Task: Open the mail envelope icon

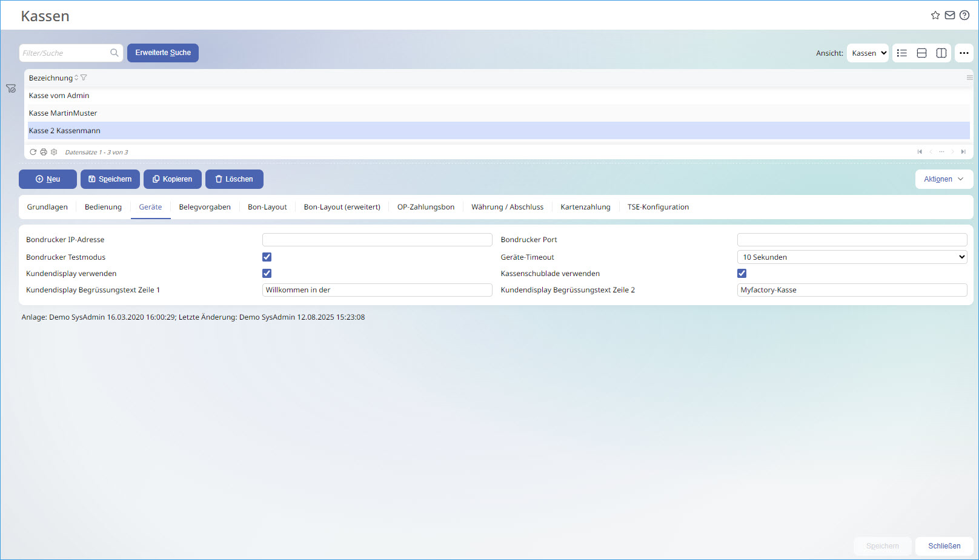Action: [950, 15]
